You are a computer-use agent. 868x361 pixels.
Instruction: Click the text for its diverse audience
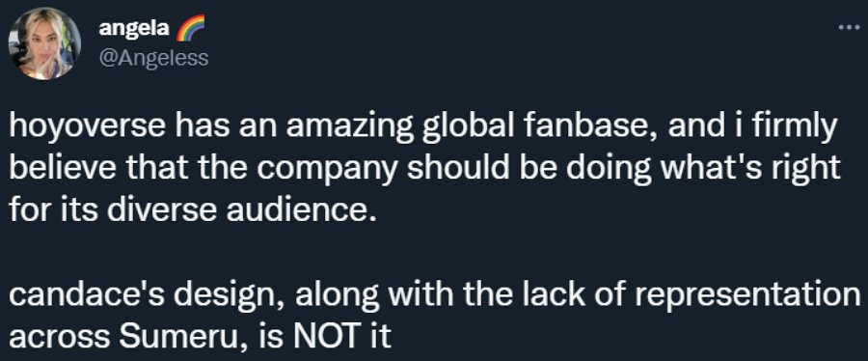point(188,211)
